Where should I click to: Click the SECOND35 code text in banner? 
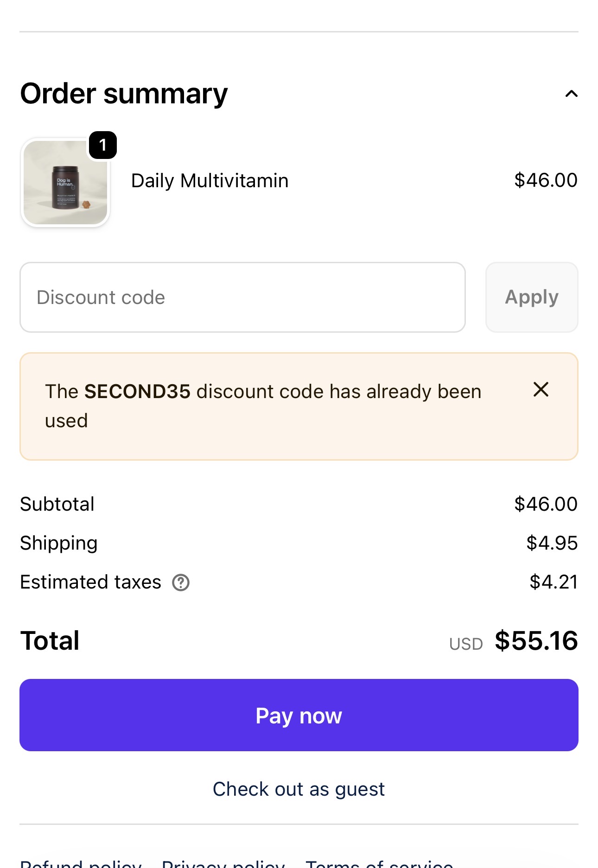pyautogui.click(x=138, y=392)
